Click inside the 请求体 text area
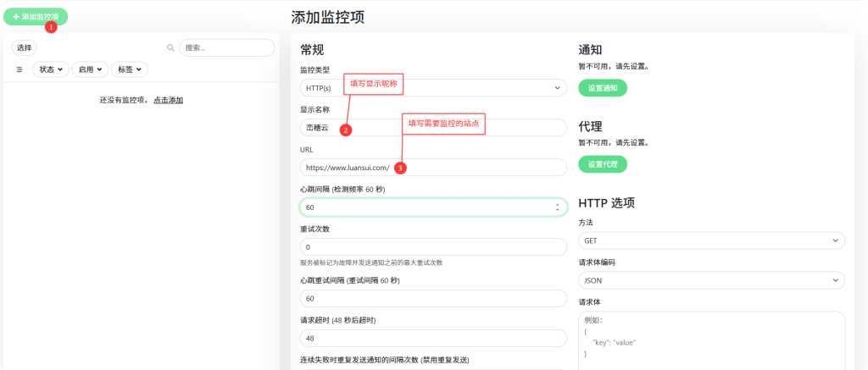Viewport: 868px width, 370px height. 711,340
